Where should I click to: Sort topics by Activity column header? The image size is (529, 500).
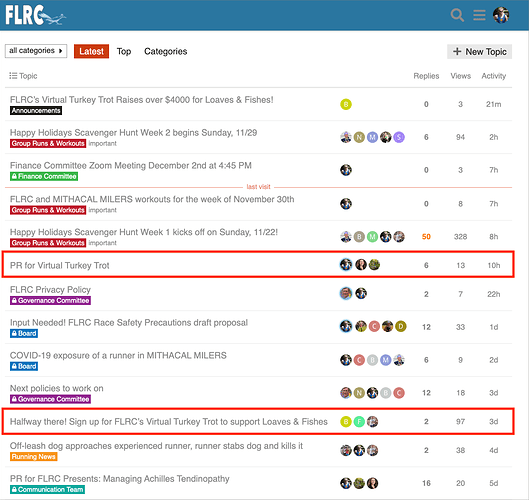pyautogui.click(x=494, y=76)
